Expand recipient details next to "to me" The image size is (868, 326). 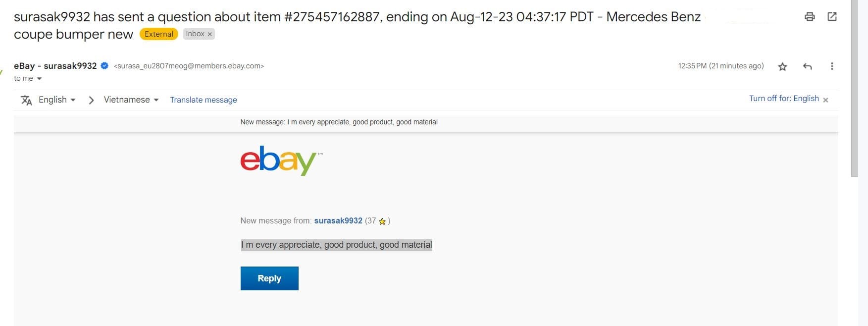[x=40, y=79]
